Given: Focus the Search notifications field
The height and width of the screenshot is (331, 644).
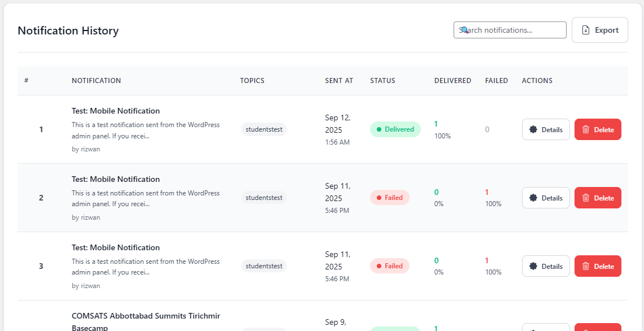Looking at the screenshot, I should (x=510, y=30).
